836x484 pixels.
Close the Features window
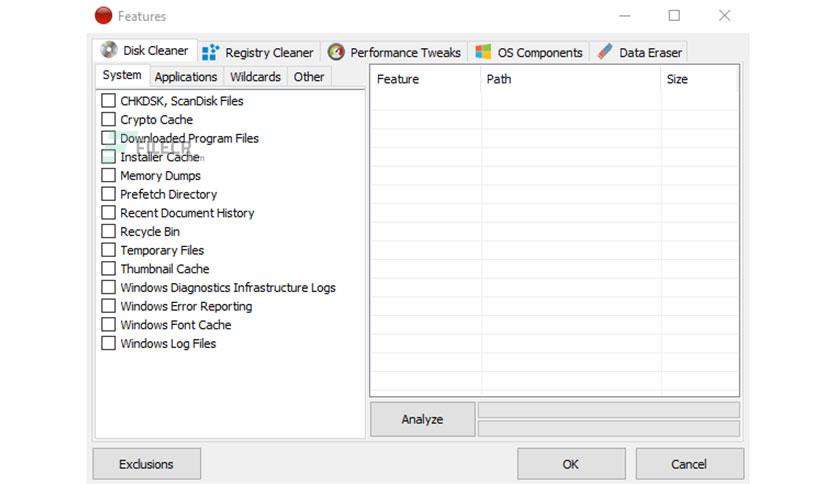724,15
